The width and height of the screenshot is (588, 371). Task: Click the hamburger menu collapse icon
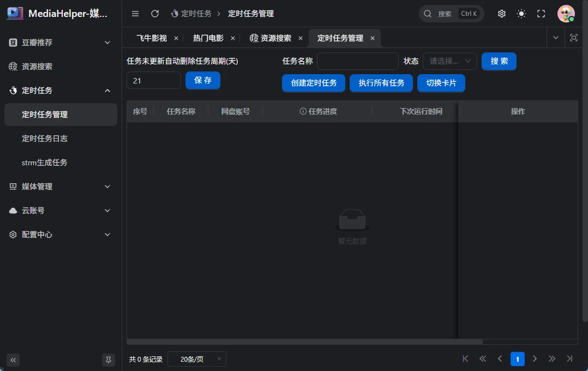(135, 14)
